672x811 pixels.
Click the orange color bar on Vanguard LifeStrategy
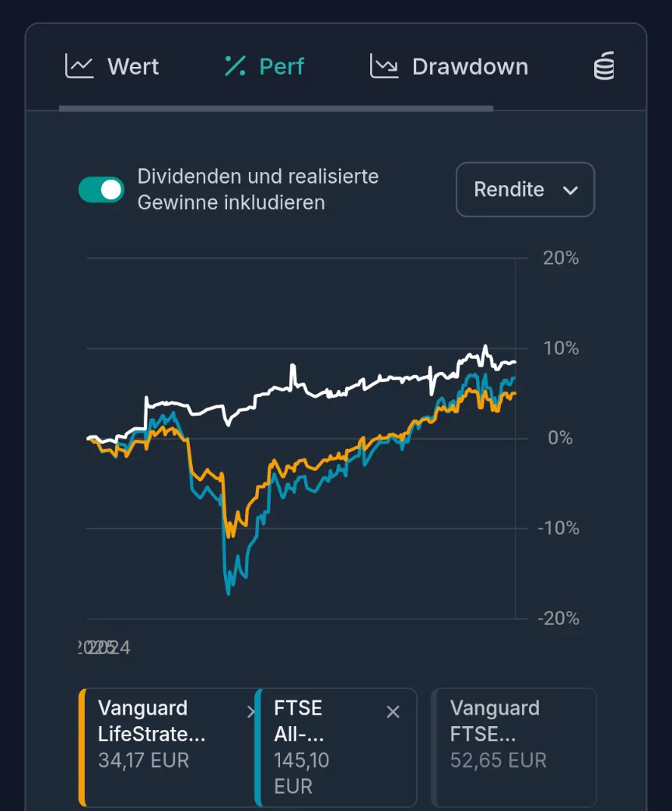click(x=82, y=747)
